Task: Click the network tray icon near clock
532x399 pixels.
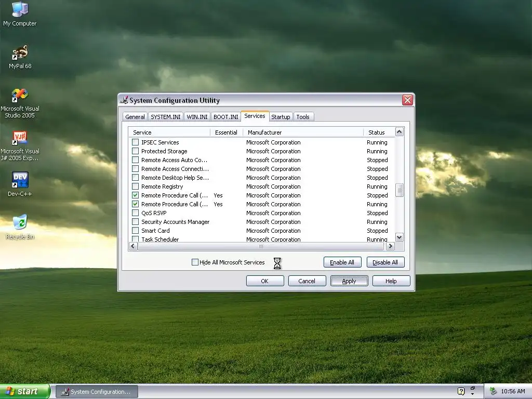Action: click(x=493, y=391)
